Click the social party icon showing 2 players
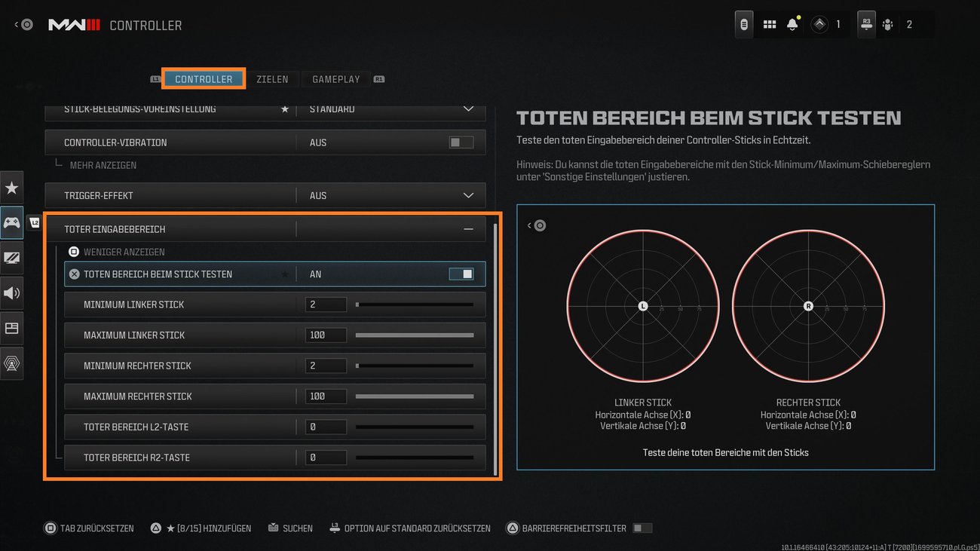Screen dimensions: 980x551 click(888, 23)
